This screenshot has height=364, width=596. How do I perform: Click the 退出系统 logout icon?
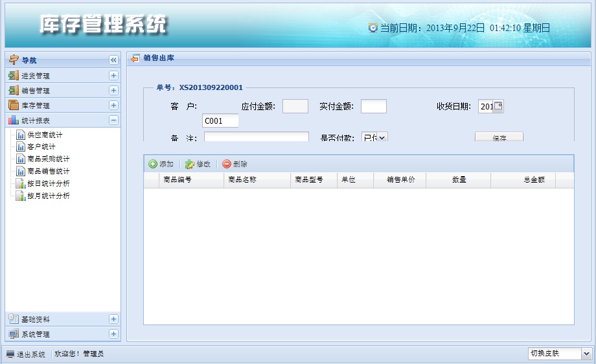(10, 354)
